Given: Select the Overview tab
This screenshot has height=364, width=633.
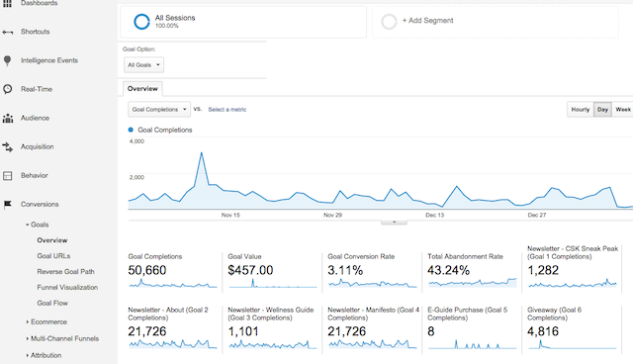Looking at the screenshot, I should point(142,89).
